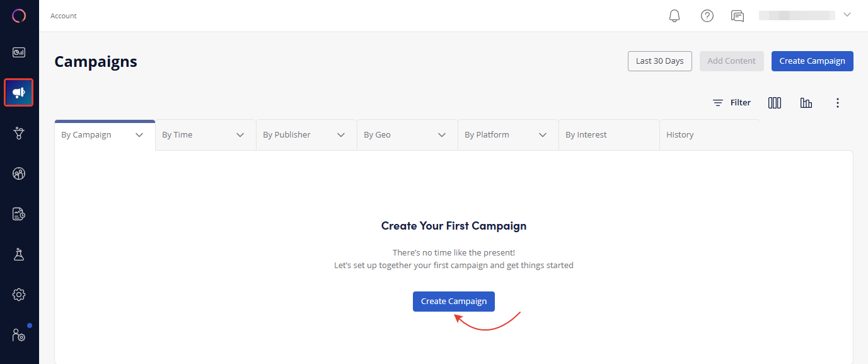Open the column picker icon
The image size is (868, 364).
tap(775, 103)
